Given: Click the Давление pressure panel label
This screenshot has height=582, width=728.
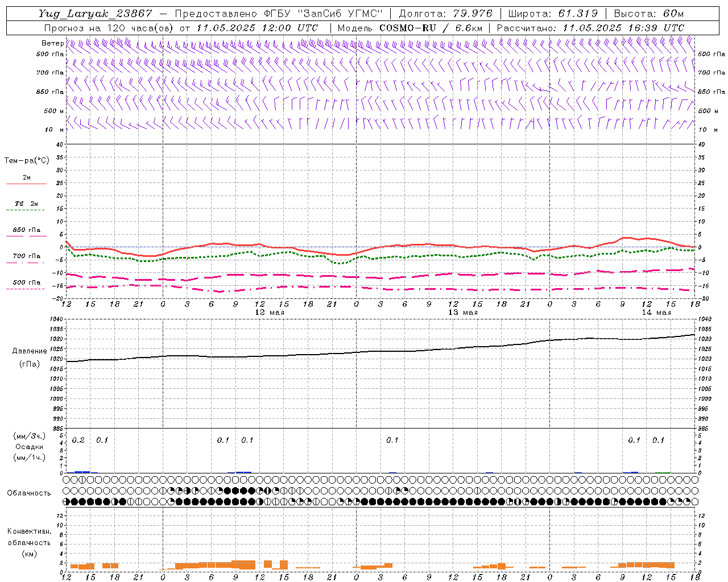Looking at the screenshot, I should [x=29, y=351].
